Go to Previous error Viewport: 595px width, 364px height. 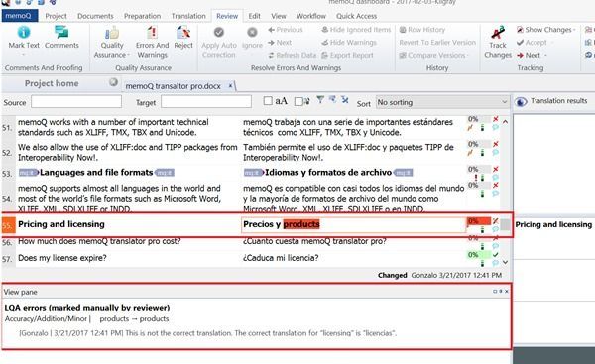click(x=286, y=30)
